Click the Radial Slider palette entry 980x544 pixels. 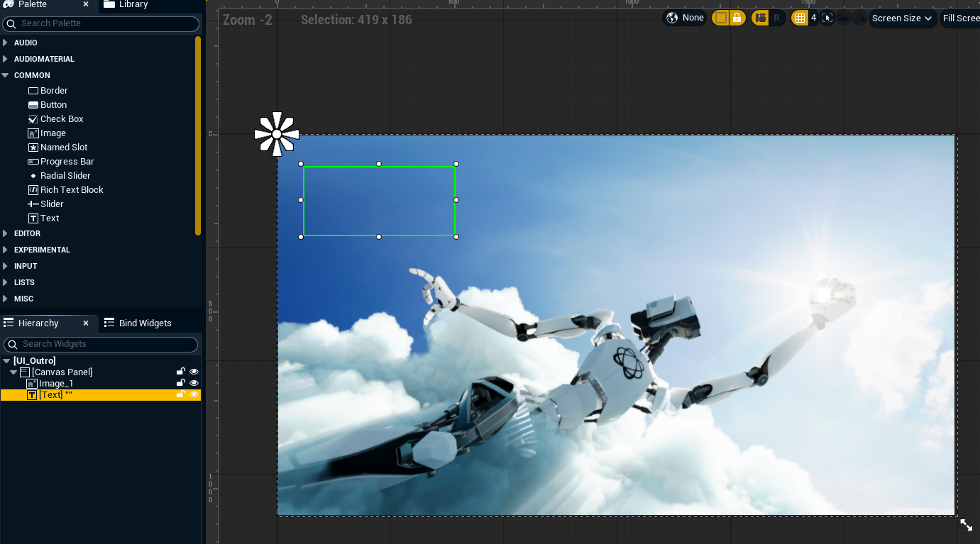pyautogui.click(x=65, y=176)
